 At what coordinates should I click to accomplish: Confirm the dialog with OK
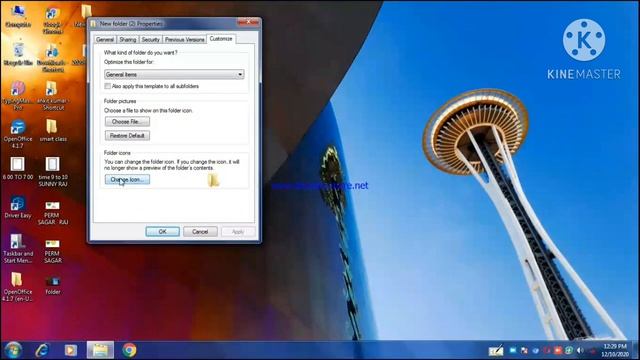pos(162,231)
